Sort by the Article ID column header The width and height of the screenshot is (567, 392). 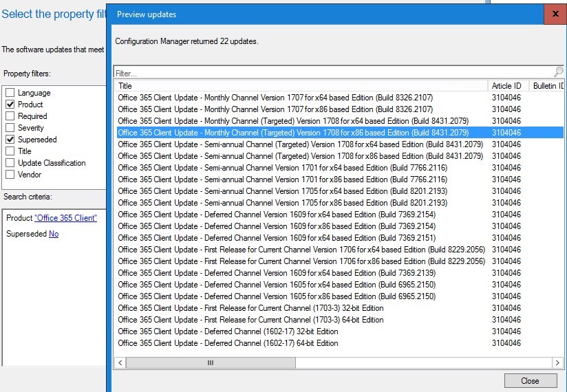pos(508,86)
